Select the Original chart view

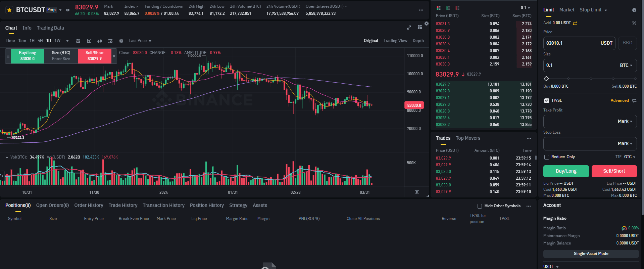click(371, 41)
